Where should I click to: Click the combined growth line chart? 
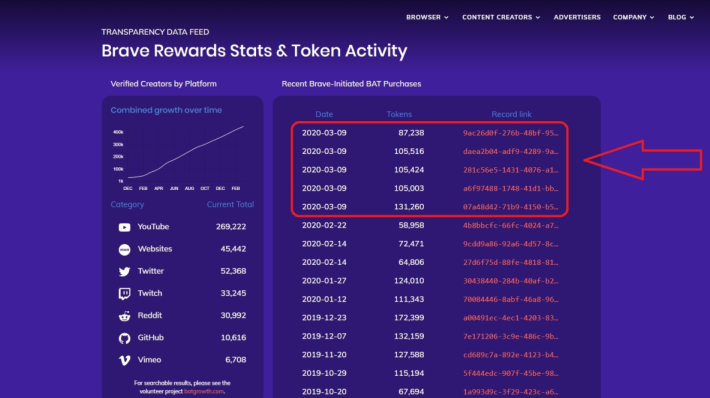point(179,157)
